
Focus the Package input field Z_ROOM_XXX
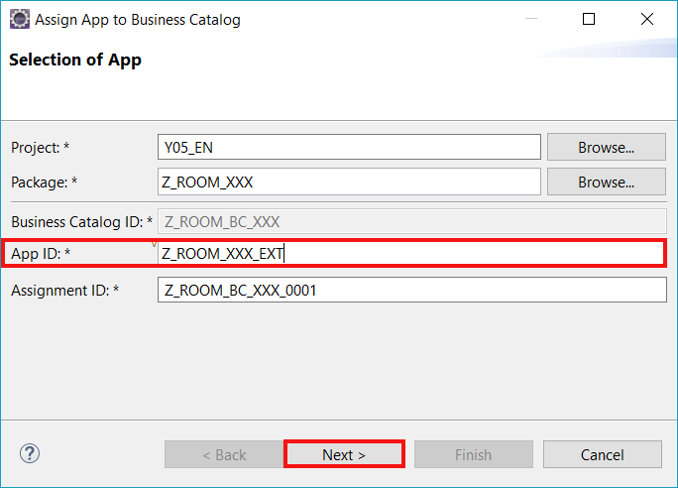[349, 182]
